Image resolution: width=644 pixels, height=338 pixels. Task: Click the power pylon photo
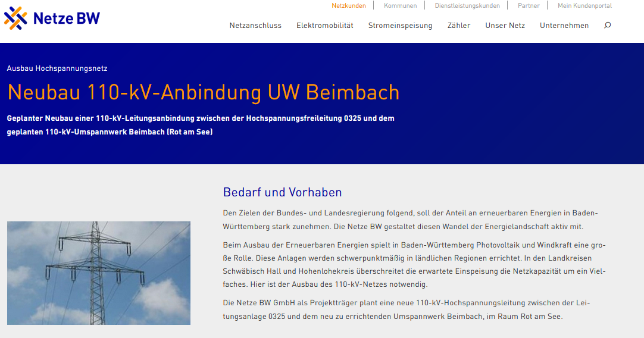(99, 273)
